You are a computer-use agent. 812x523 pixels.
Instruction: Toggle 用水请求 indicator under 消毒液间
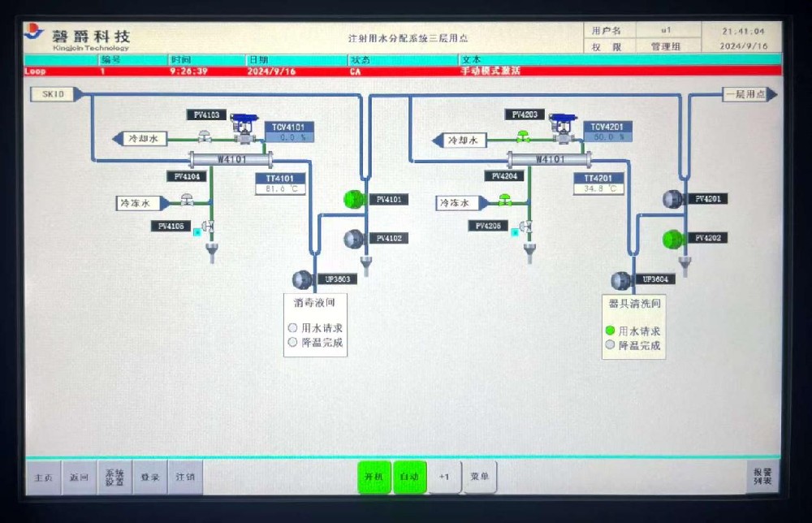point(293,328)
